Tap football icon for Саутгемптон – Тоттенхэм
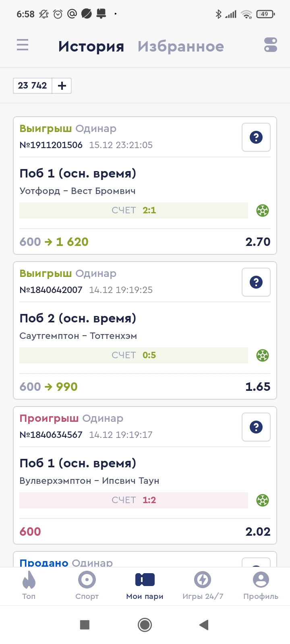Image resolution: width=290 pixels, height=644 pixels. click(263, 355)
